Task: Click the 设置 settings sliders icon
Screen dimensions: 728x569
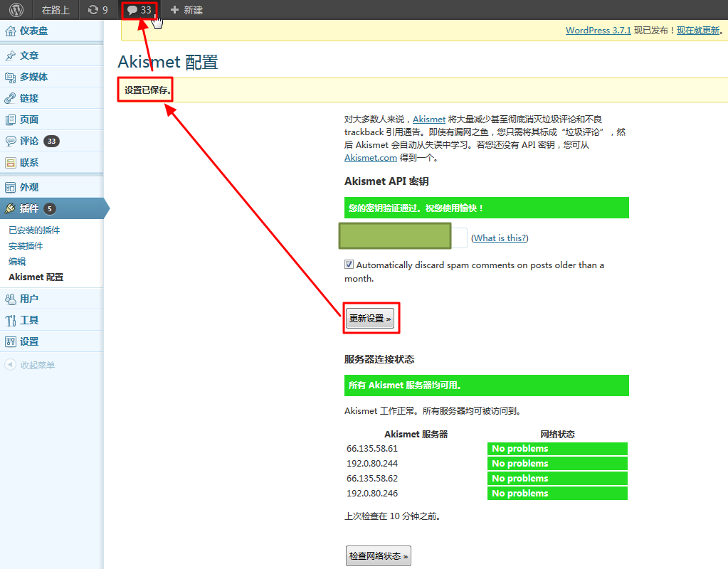Action: pos(10,341)
